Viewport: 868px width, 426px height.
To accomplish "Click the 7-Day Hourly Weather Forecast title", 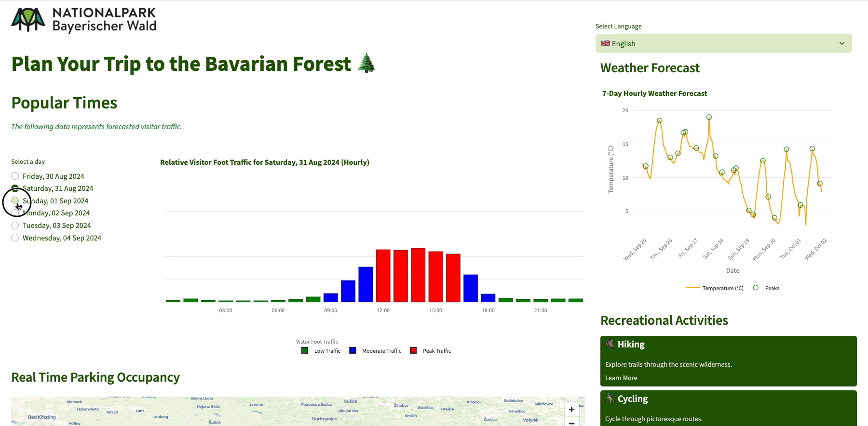I will click(654, 93).
